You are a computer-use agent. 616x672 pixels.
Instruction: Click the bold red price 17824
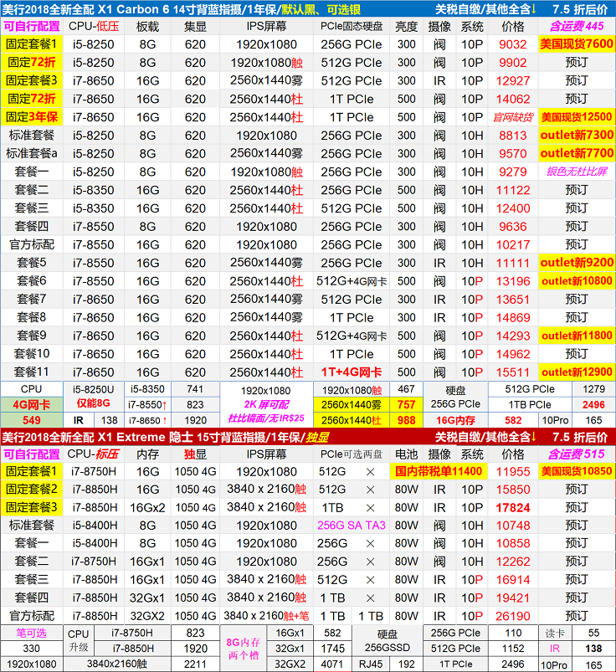pyautogui.click(x=513, y=507)
